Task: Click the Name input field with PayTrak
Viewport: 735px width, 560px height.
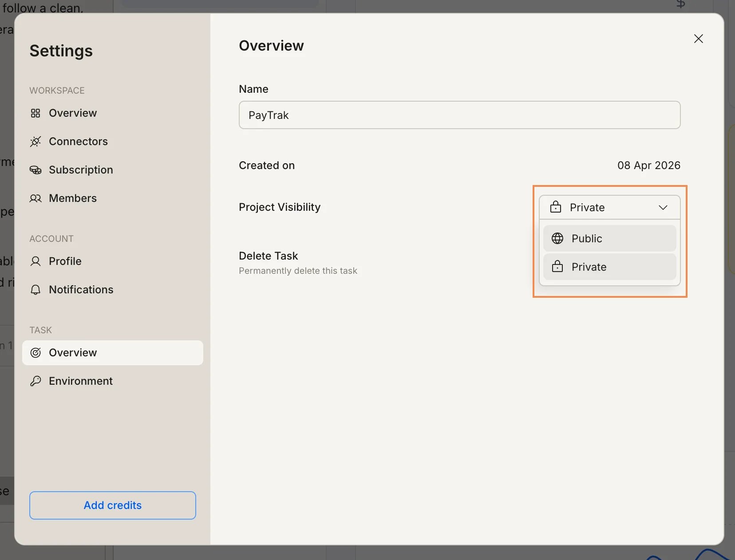Action: [459, 115]
